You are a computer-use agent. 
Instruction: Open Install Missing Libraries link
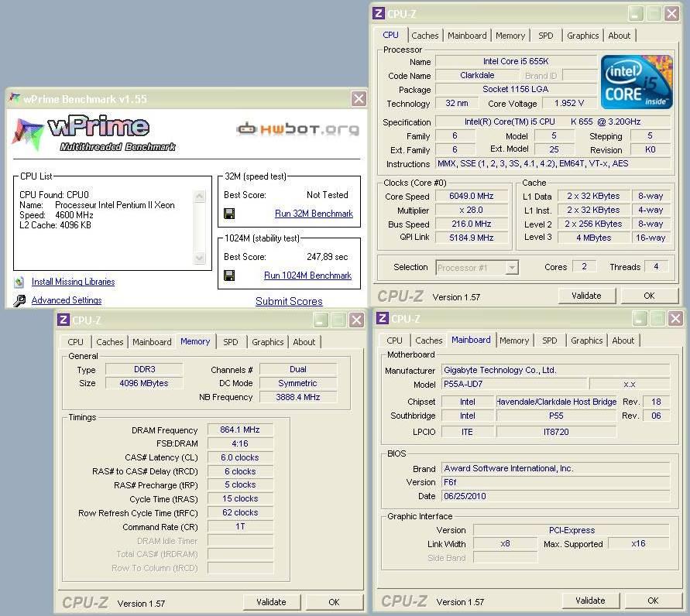(73, 282)
